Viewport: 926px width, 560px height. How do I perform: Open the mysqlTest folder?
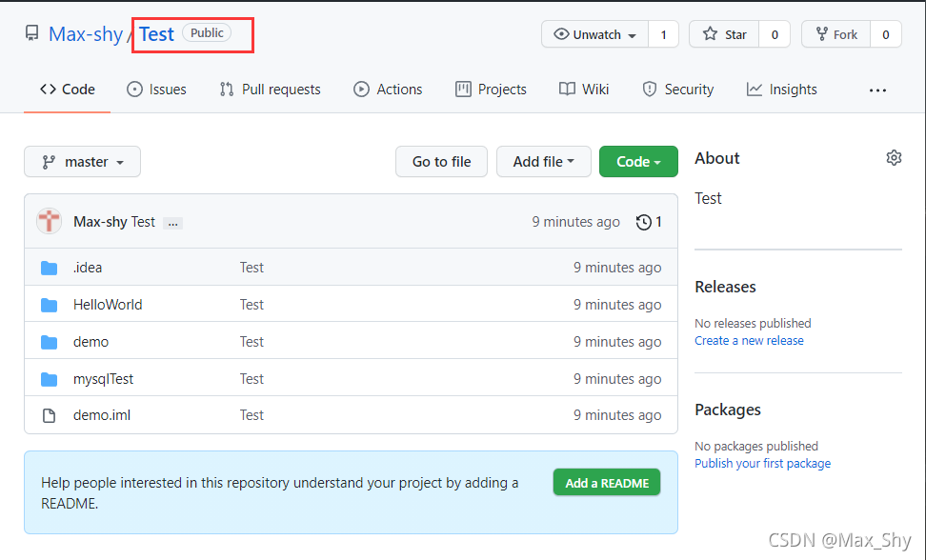(103, 379)
